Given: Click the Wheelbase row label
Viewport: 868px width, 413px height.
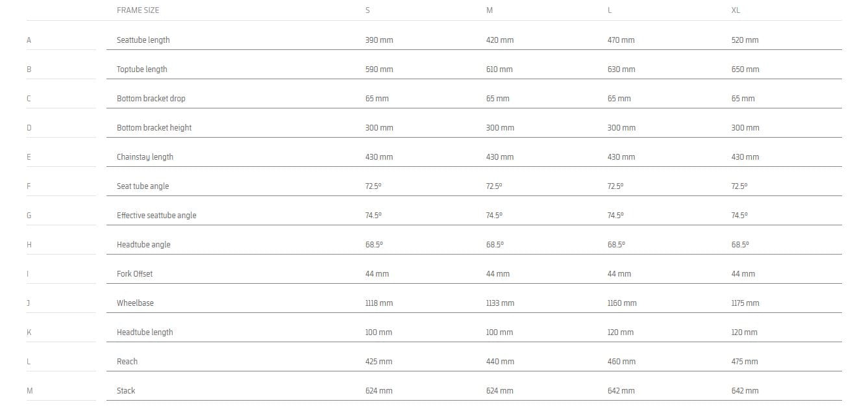Looking at the screenshot, I should click(x=135, y=303).
